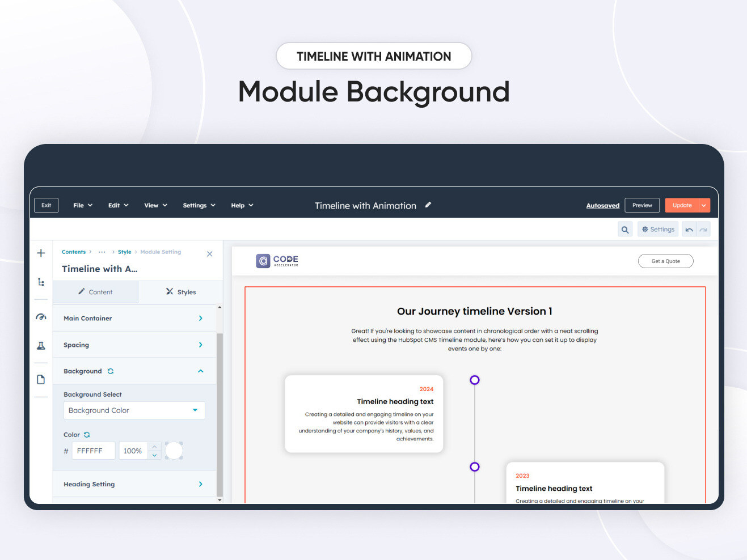
Task: Click the Get a Quote button
Action: click(x=665, y=261)
